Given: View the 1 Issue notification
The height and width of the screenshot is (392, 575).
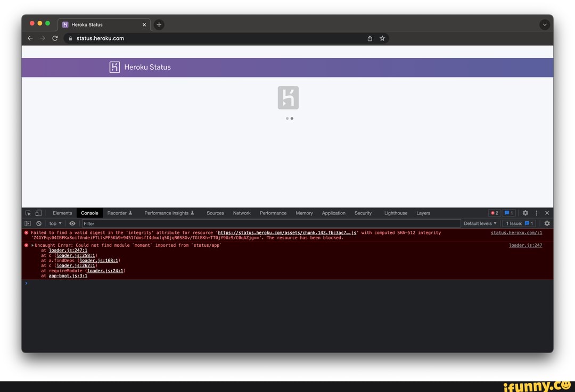Looking at the screenshot, I should point(519,223).
